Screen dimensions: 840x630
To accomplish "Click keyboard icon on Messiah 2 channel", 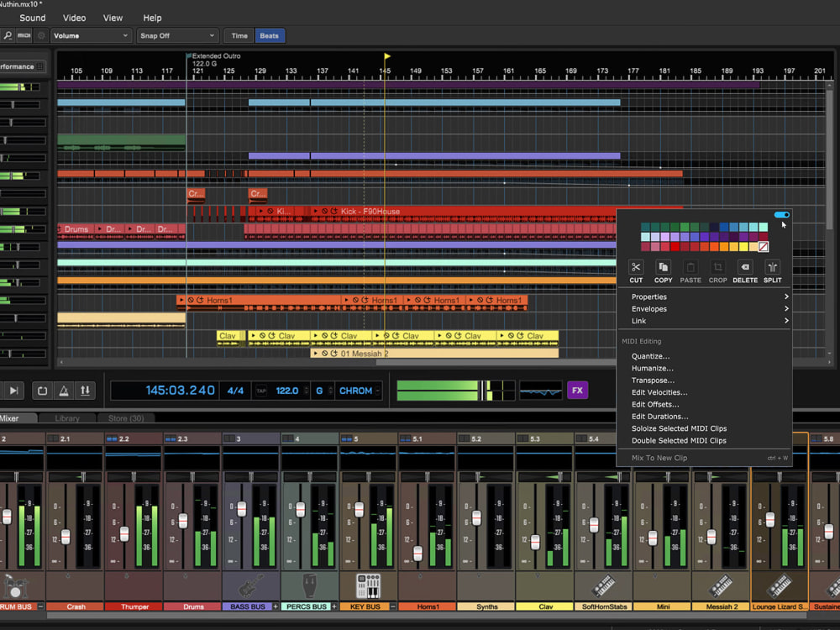I will [x=721, y=586].
